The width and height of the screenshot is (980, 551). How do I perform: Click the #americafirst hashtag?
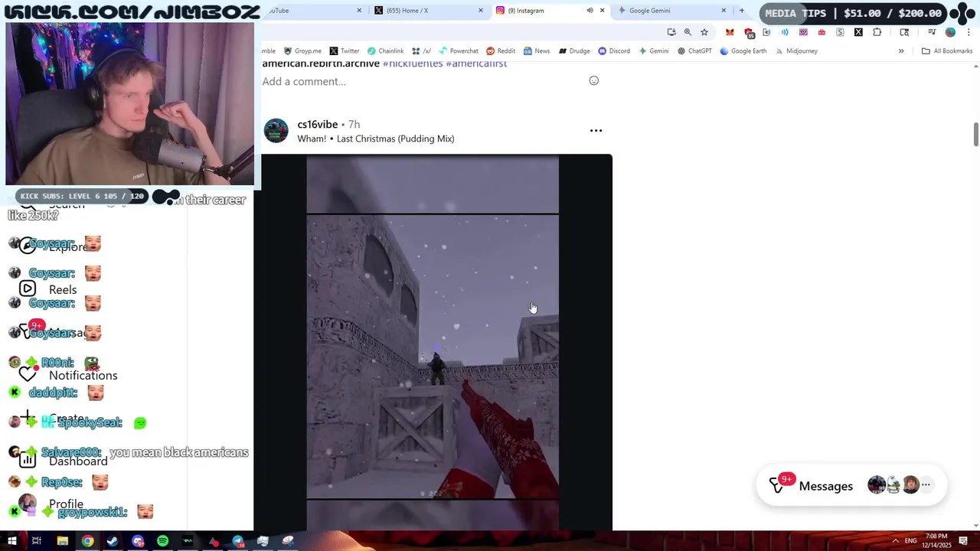pos(476,64)
